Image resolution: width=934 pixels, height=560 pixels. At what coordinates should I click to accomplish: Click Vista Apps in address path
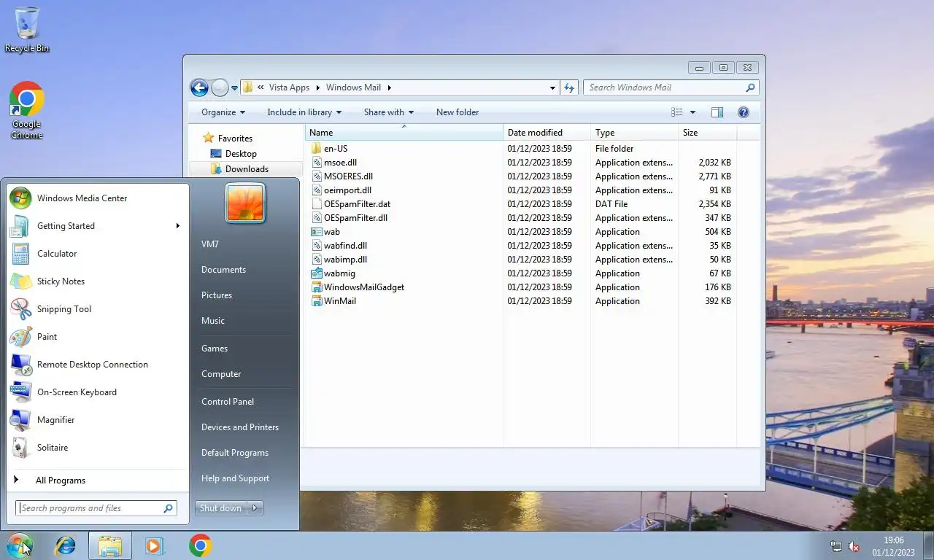(x=289, y=87)
